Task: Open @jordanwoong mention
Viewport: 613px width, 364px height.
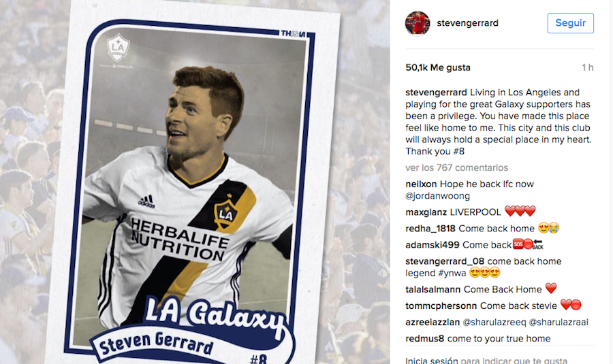Action: point(437,196)
